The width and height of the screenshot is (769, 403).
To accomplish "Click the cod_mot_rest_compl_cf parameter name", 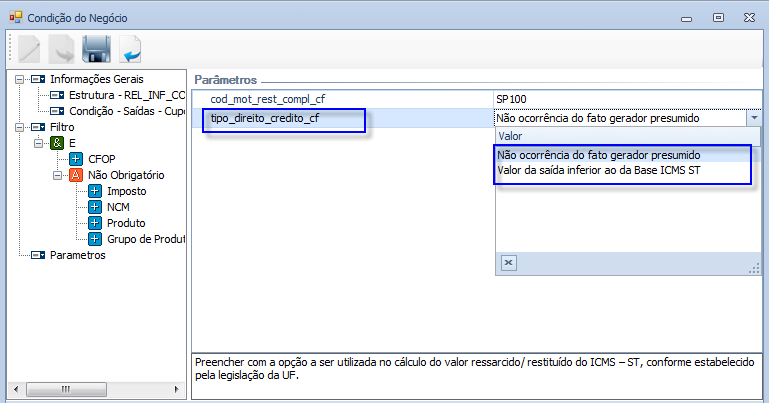I will pos(268,99).
